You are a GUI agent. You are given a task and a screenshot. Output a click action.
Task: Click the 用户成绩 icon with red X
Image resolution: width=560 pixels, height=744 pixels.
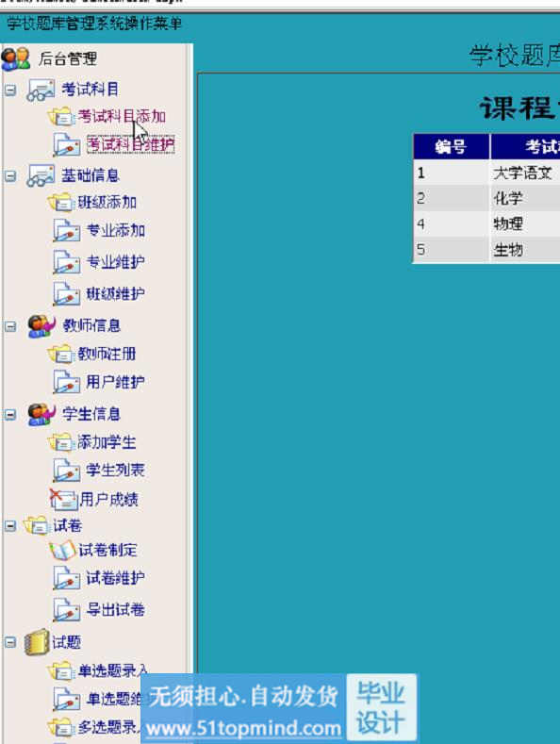tap(63, 499)
